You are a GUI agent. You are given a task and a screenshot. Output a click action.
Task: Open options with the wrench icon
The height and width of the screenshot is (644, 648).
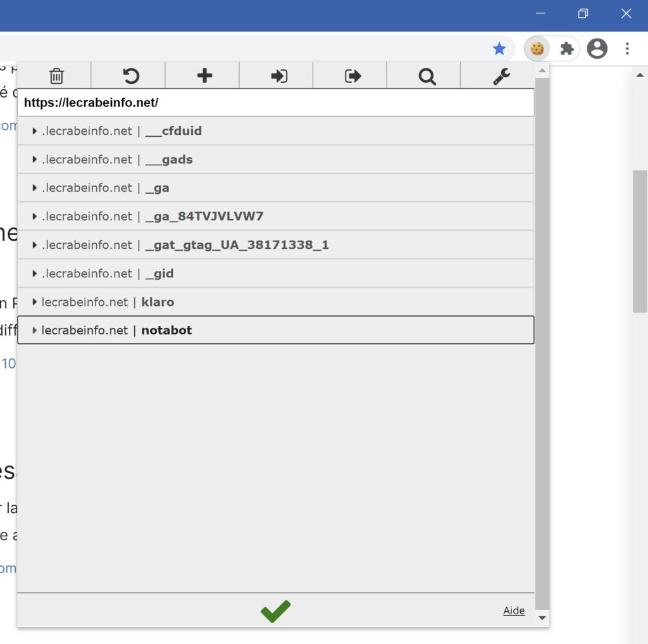pos(501,76)
